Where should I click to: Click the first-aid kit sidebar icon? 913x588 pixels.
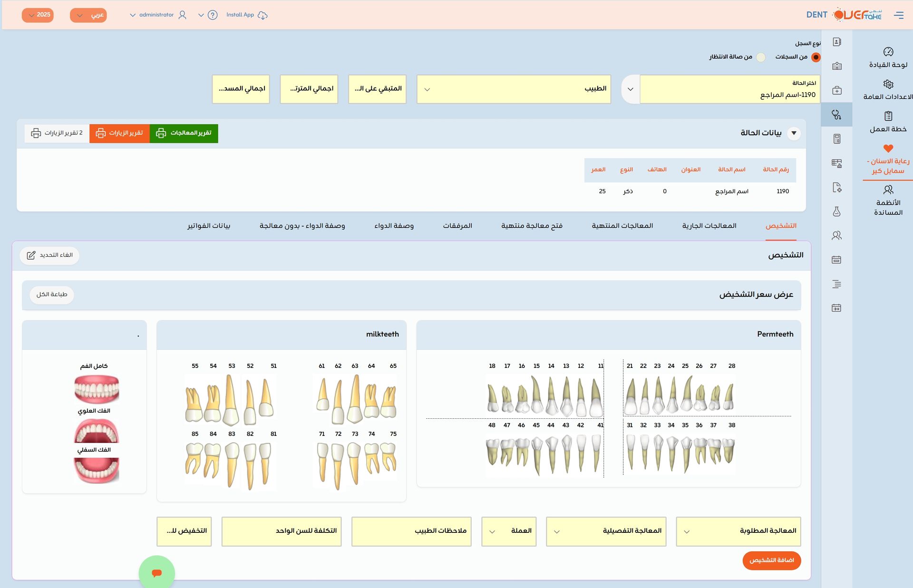(836, 90)
